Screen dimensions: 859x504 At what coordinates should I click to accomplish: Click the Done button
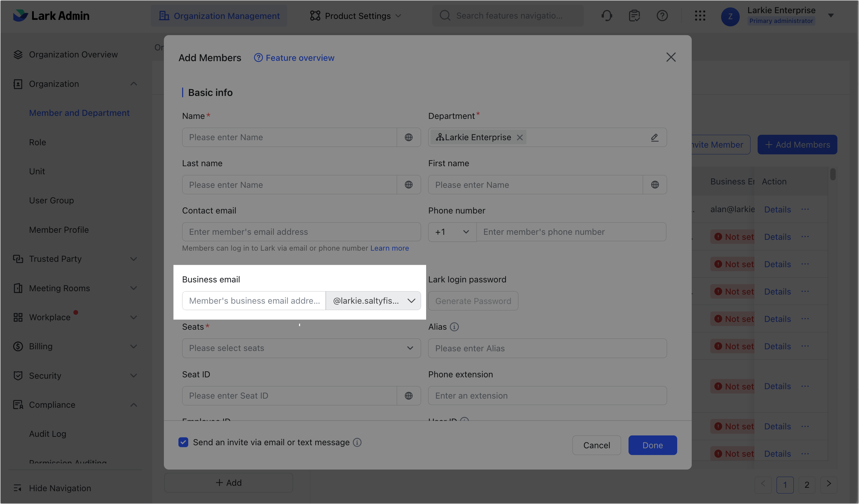point(653,445)
